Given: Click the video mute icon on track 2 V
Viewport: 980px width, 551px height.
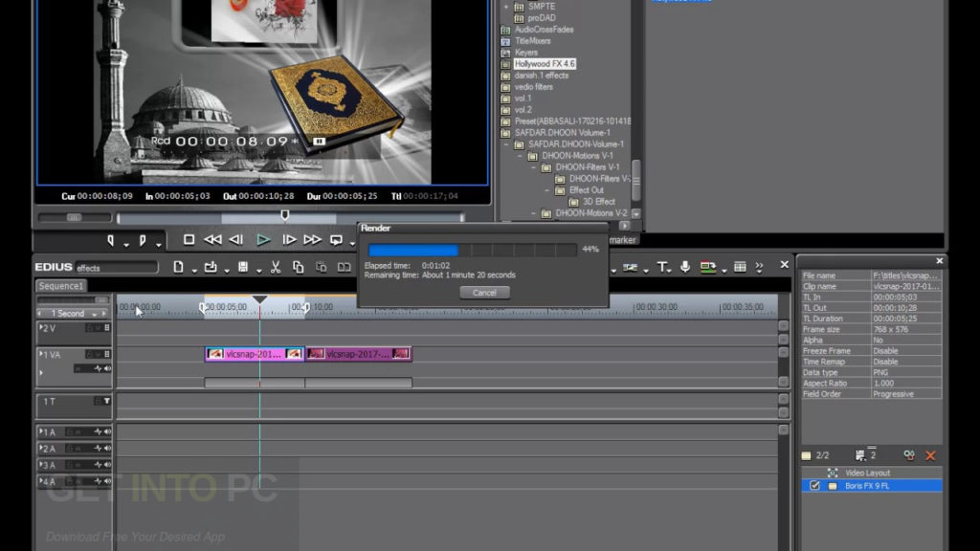Looking at the screenshot, I should point(107,328).
